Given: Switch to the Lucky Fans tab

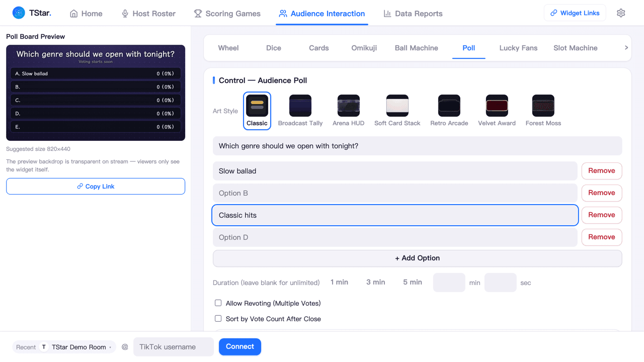Looking at the screenshot, I should (518, 48).
